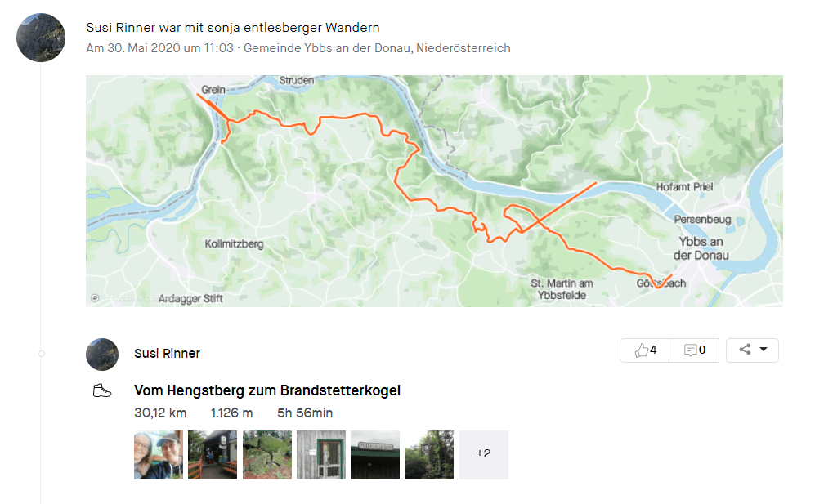Open the wooden door photo thumbnail

click(321, 455)
